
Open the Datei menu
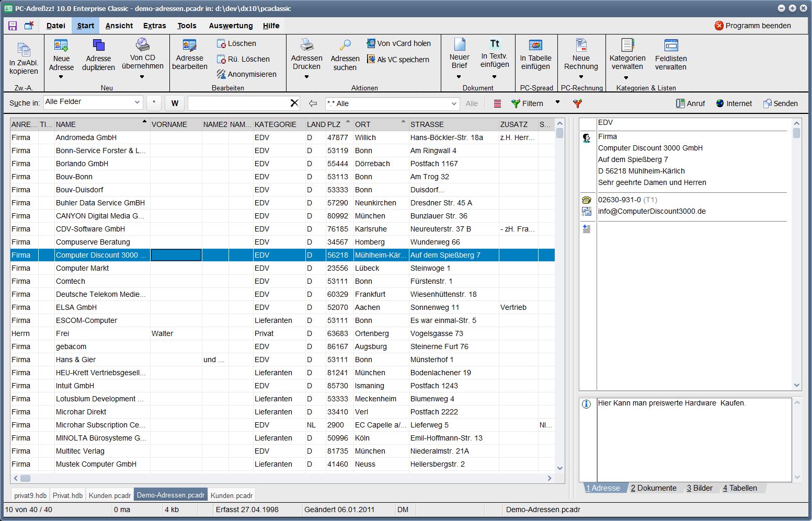coord(56,26)
